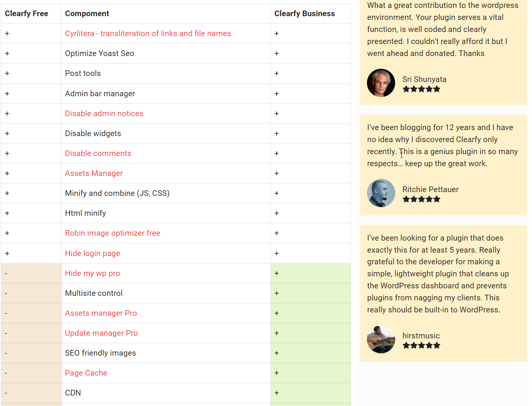Click the SEO friendly images cell
Image resolution: width=532 pixels, height=406 pixels.
point(165,353)
